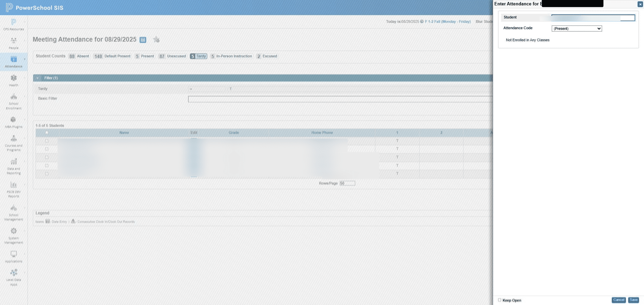Click the Cancel button in the attendance dialog

pyautogui.click(x=619, y=300)
